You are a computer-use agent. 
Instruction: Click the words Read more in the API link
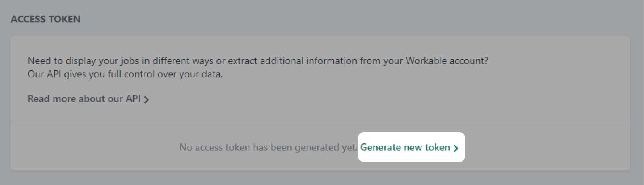click(51, 99)
